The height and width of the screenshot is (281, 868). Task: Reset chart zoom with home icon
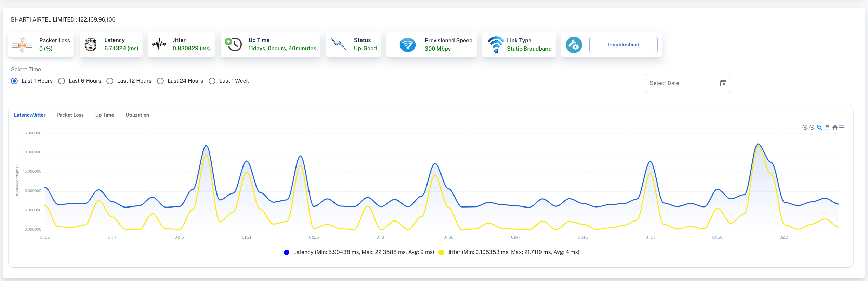835,128
